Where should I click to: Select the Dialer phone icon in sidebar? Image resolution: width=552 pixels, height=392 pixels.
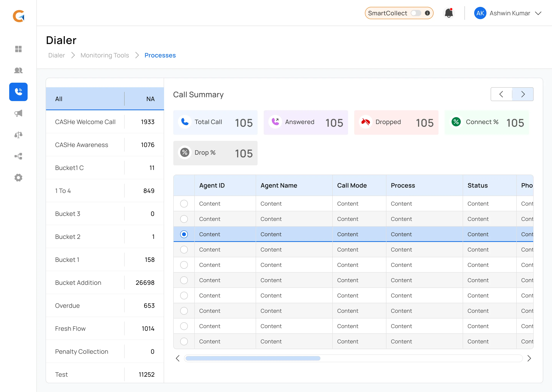pos(18,92)
